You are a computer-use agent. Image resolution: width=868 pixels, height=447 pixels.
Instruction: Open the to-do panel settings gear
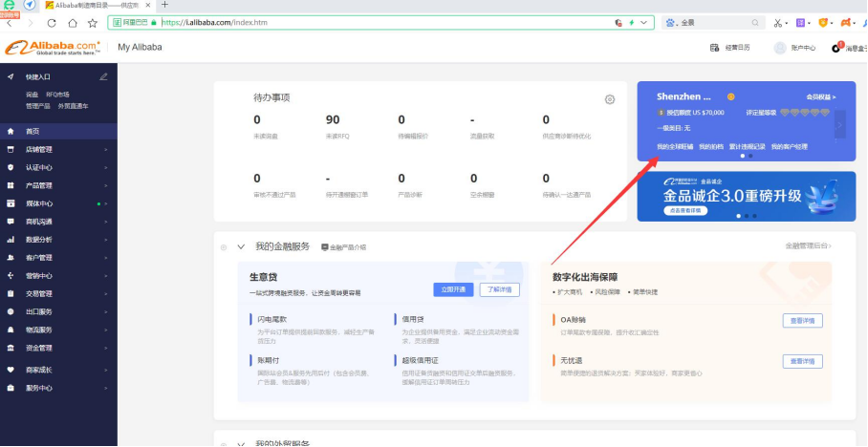610,99
